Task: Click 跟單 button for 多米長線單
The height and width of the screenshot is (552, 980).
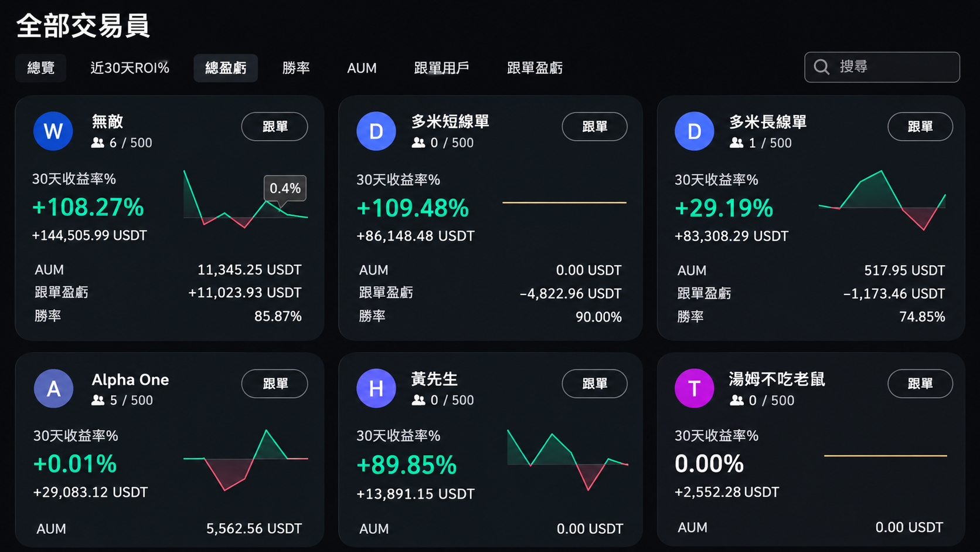Action: click(920, 126)
